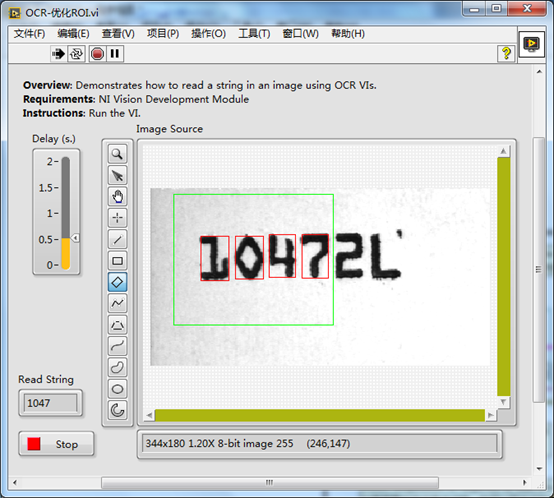
Task: Open the context help question mark
Action: pyautogui.click(x=506, y=54)
